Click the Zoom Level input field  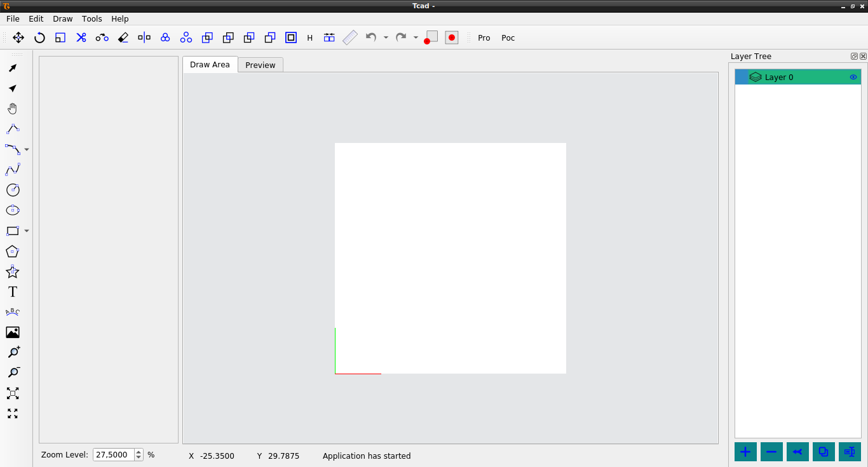coord(114,455)
